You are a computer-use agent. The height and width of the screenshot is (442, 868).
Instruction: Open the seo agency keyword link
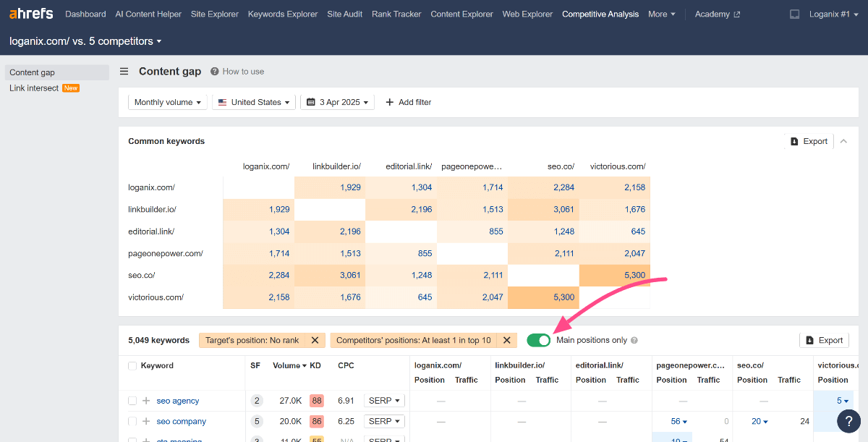tap(178, 401)
